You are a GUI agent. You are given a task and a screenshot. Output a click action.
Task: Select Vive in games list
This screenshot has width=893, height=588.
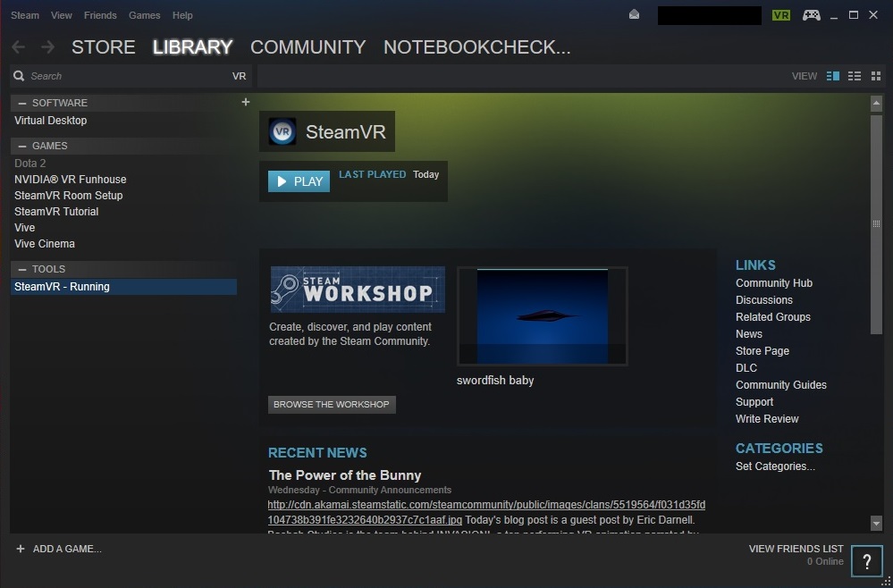coord(24,228)
